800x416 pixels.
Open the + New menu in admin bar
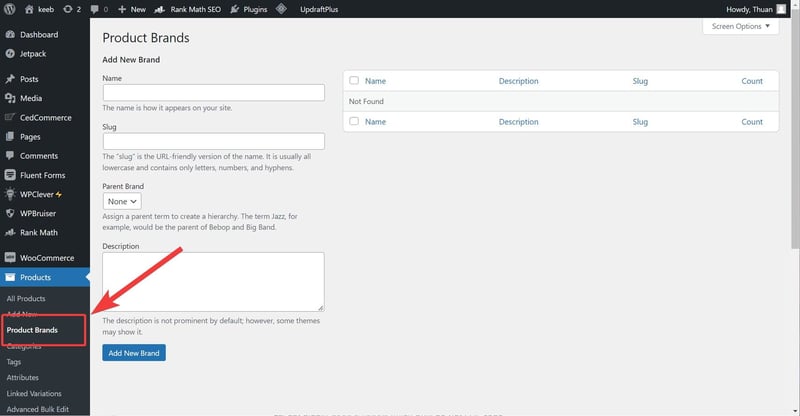tap(131, 9)
